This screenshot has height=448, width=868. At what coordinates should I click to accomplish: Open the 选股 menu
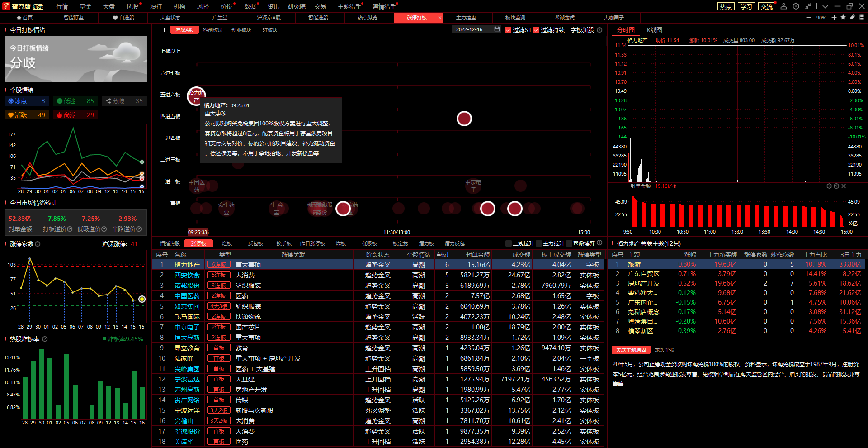coord(132,6)
